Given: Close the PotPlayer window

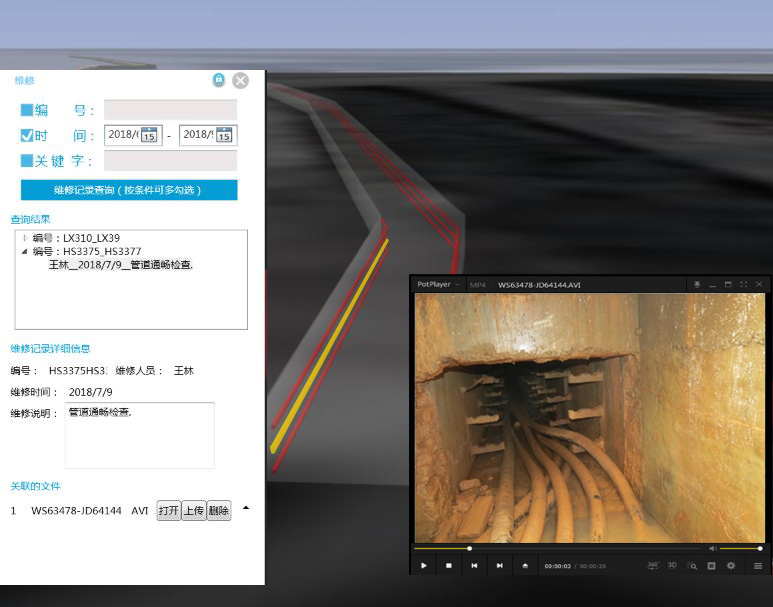Looking at the screenshot, I should point(759,285).
